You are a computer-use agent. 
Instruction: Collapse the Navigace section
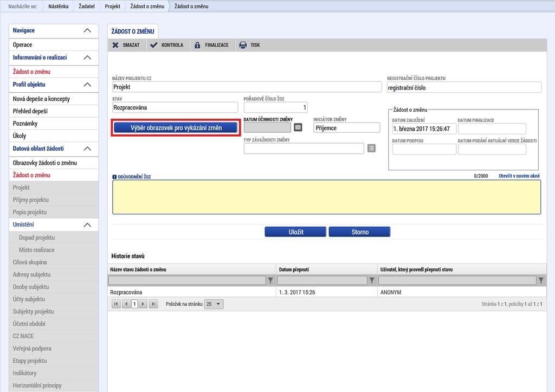87,30
